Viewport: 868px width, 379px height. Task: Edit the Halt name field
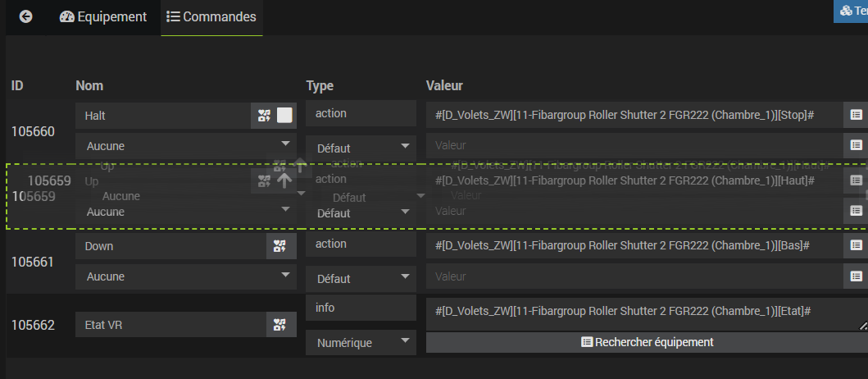pos(163,115)
